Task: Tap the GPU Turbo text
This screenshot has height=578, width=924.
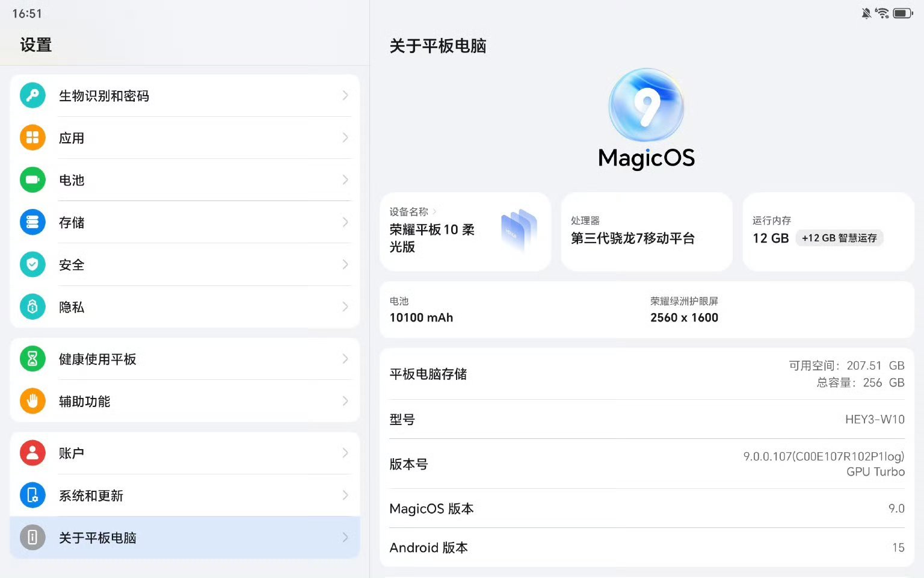Action: (x=875, y=472)
